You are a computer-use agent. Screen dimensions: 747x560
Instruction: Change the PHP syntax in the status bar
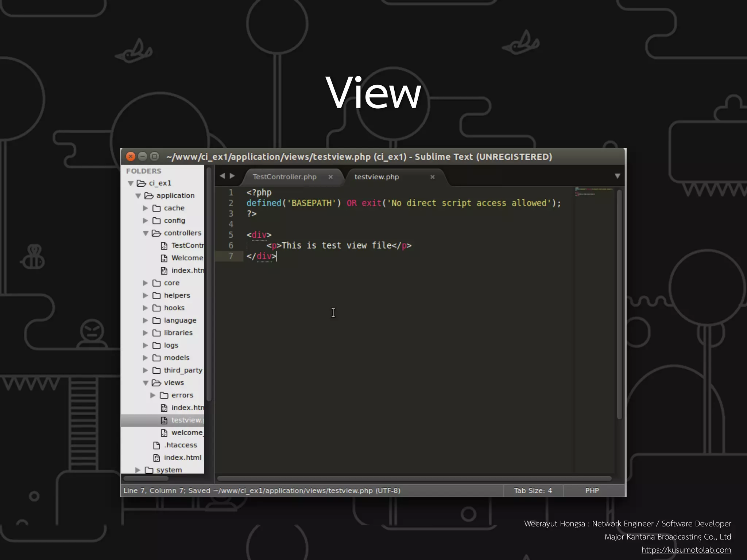tap(592, 491)
